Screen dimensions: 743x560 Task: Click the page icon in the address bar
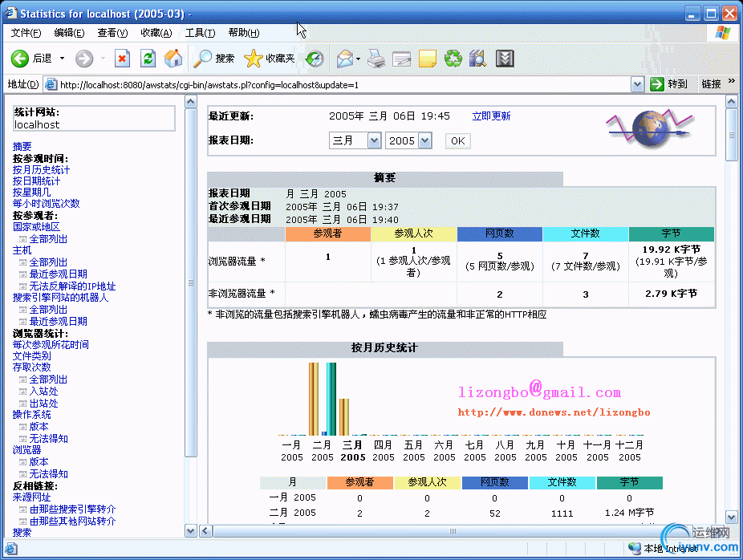[51, 85]
